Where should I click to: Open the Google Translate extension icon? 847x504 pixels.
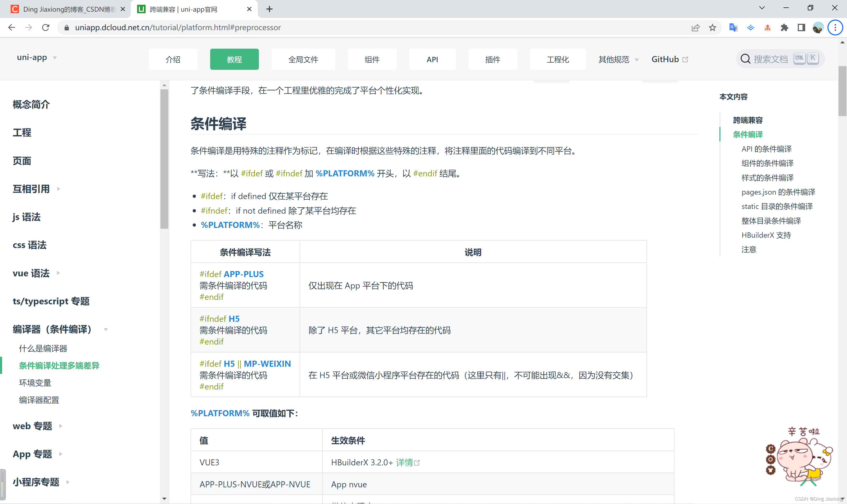[x=733, y=28]
